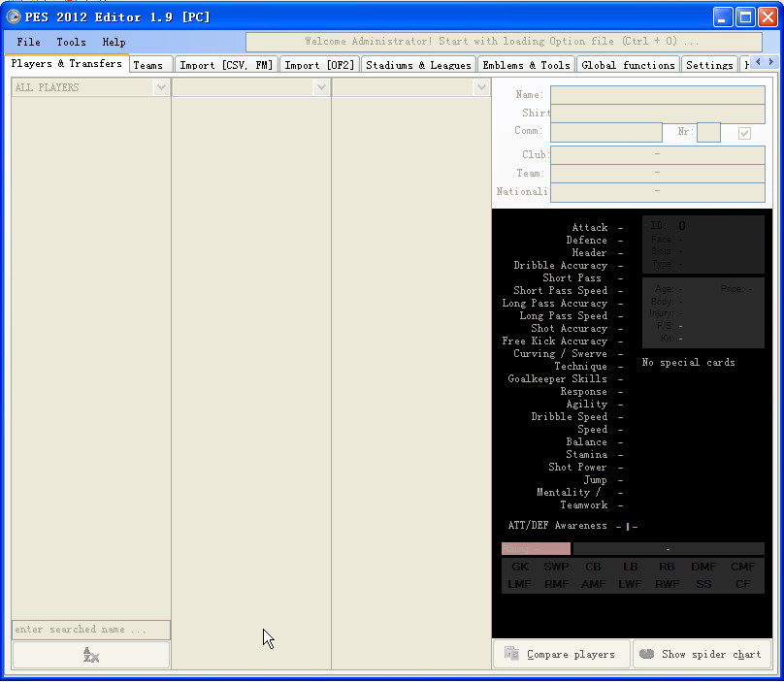The image size is (784, 682).
Task: Expand the middle list dropdown
Action: (x=321, y=87)
